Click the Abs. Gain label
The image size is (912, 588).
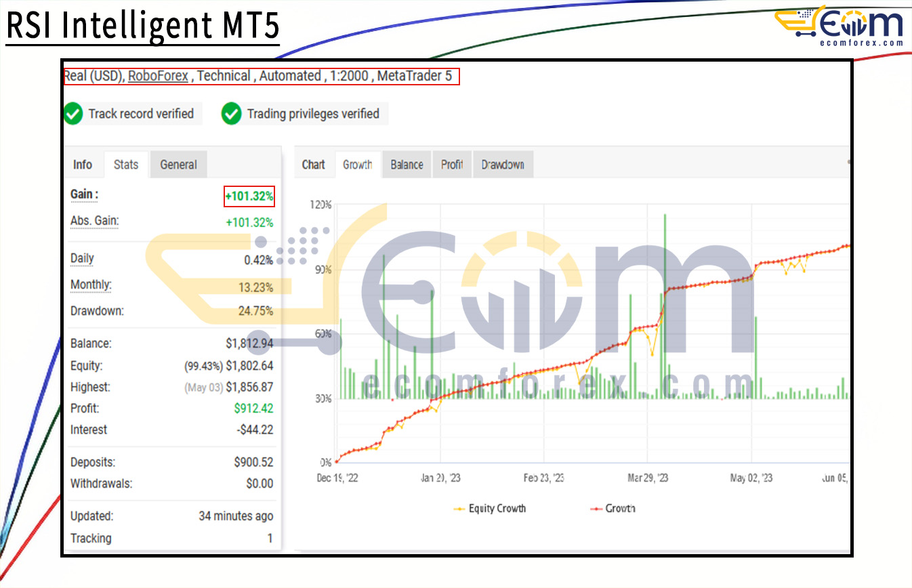(x=94, y=221)
